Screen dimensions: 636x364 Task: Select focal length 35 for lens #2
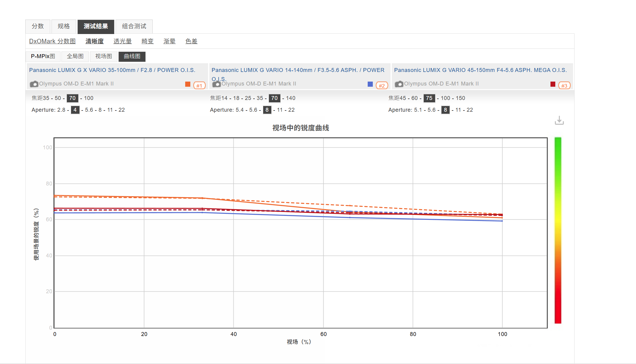pos(260,98)
